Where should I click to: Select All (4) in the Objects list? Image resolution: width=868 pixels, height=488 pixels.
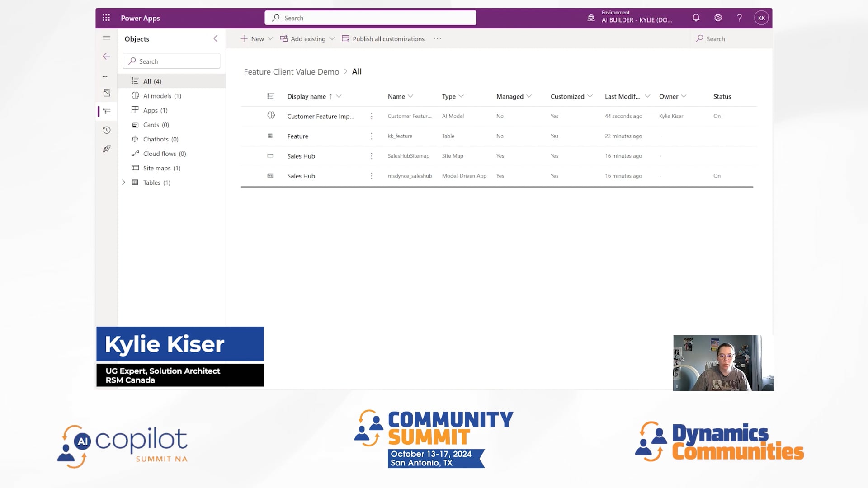(x=171, y=81)
